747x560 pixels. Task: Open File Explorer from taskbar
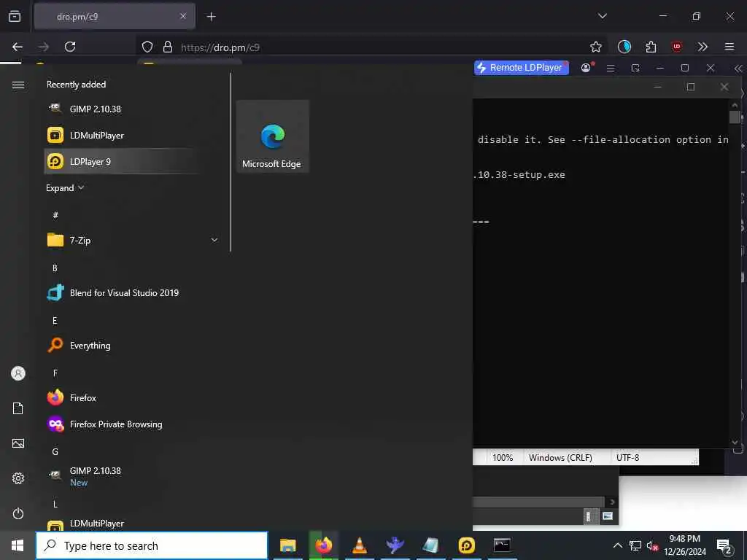[287, 545]
